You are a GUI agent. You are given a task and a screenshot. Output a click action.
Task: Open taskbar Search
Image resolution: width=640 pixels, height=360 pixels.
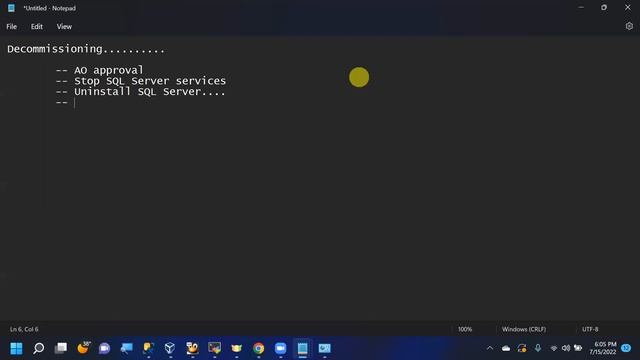click(39, 348)
